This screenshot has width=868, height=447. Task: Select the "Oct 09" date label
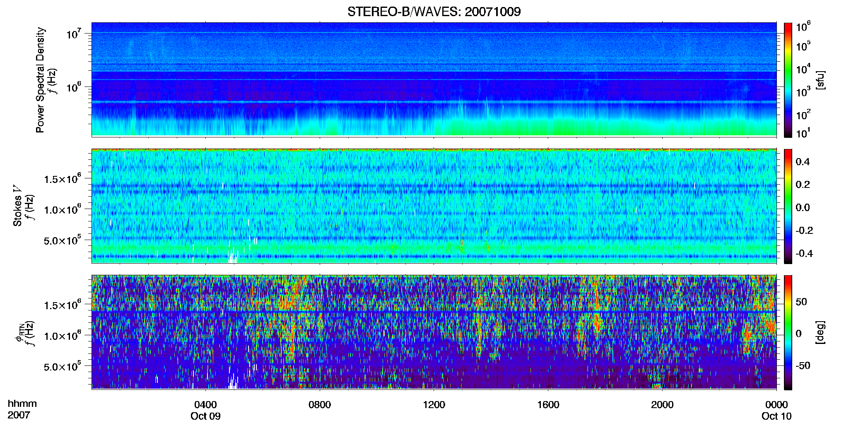[205, 416]
